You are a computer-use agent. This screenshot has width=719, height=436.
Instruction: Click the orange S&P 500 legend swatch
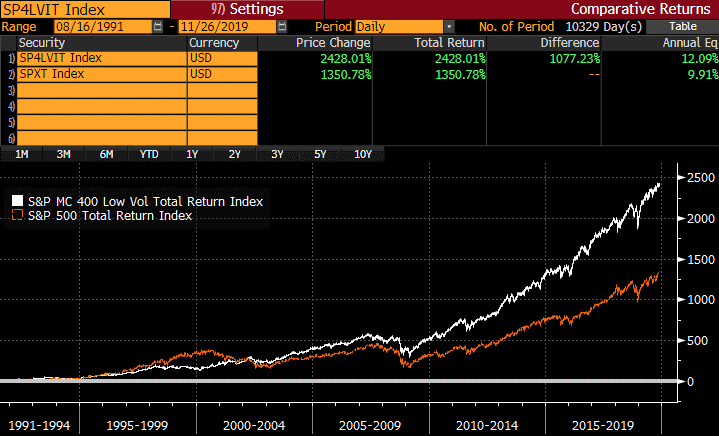(17, 215)
